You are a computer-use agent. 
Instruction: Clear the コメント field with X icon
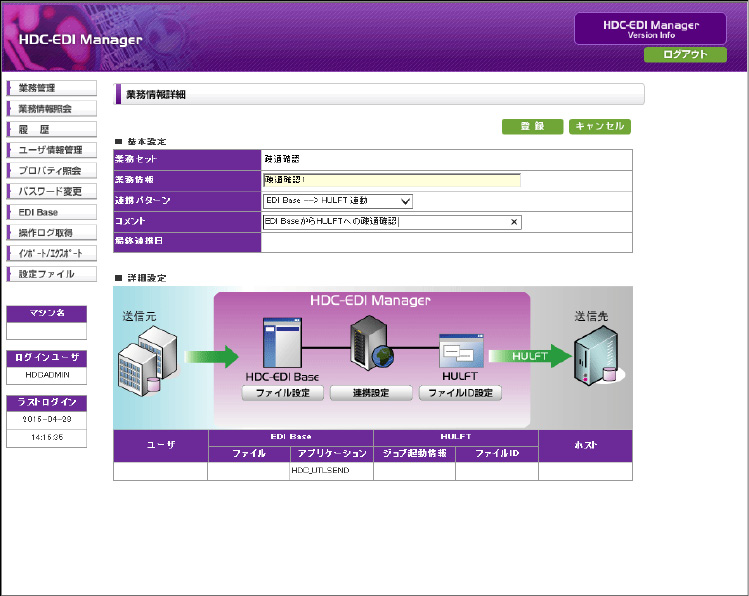coord(514,222)
